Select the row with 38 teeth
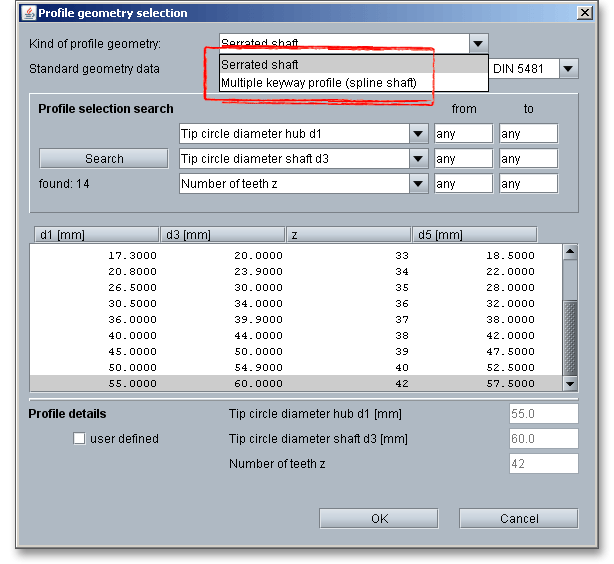Image resolution: width=614 pixels, height=564 pixels. (295, 335)
